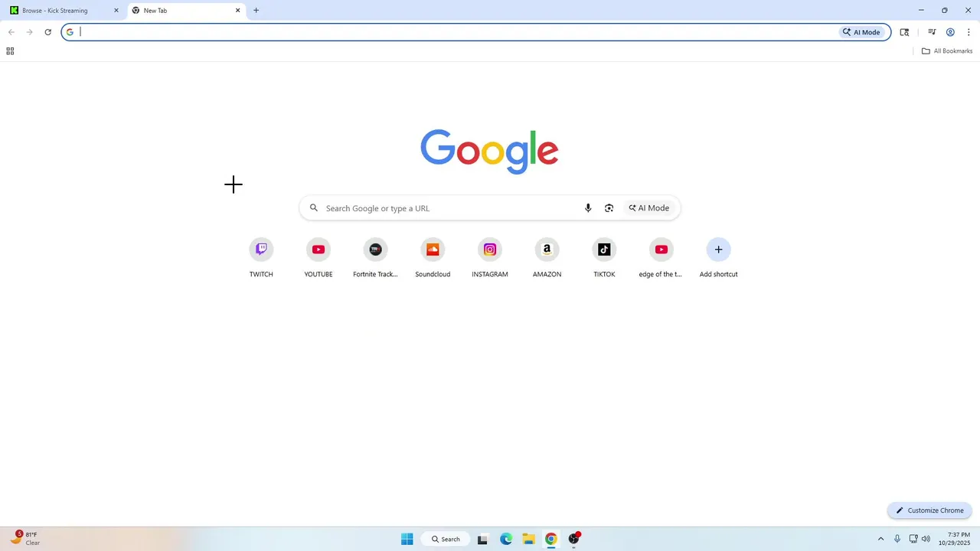The height and width of the screenshot is (551, 980).
Task: Open a new tab with the plus button
Action: [x=256, y=11]
